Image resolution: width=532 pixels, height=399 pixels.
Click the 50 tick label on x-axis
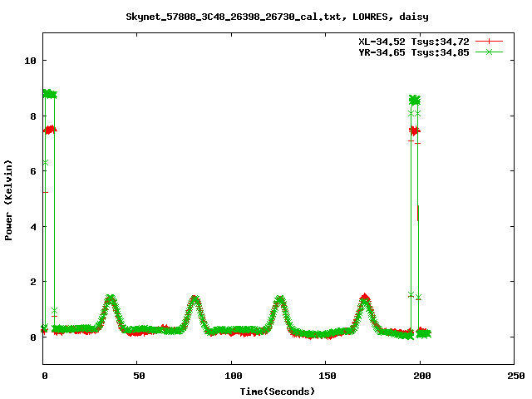click(138, 376)
